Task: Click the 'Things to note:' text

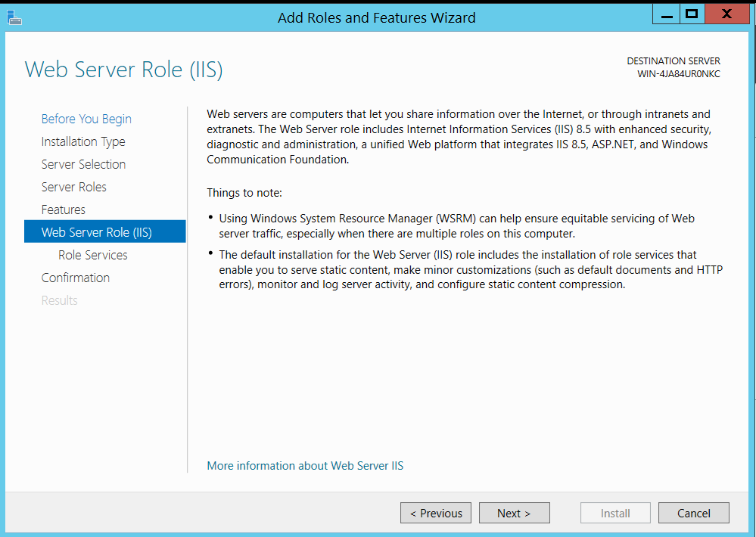Action: click(244, 193)
